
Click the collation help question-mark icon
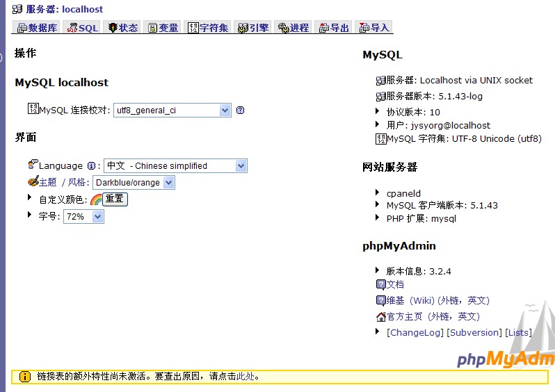coord(240,111)
